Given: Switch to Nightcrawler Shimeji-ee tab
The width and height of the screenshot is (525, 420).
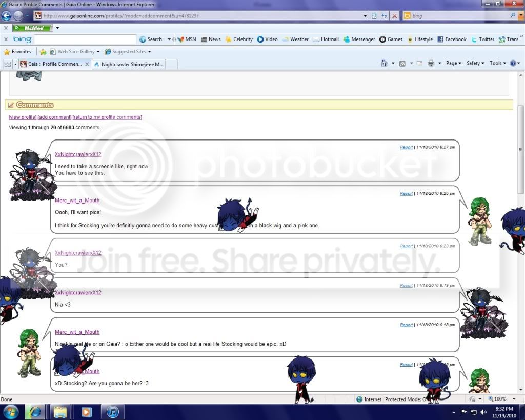Looking at the screenshot, I should 129,64.
